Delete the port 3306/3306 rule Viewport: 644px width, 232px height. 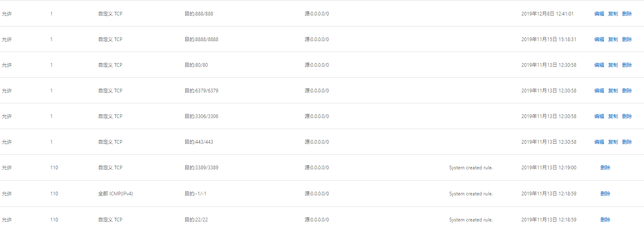coord(626,116)
